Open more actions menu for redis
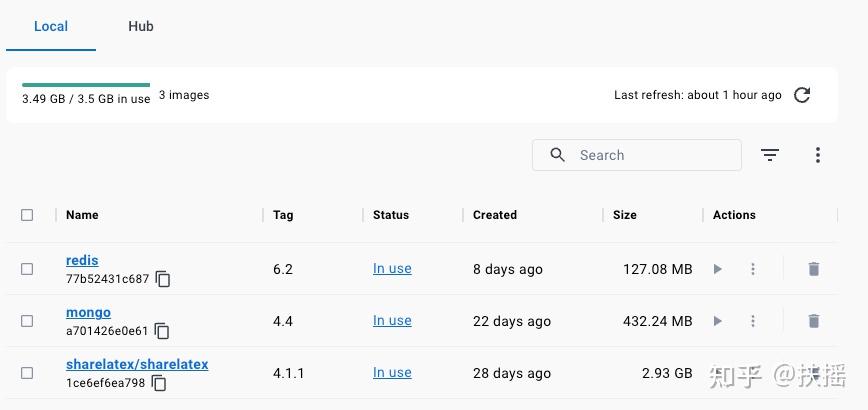 click(x=753, y=269)
